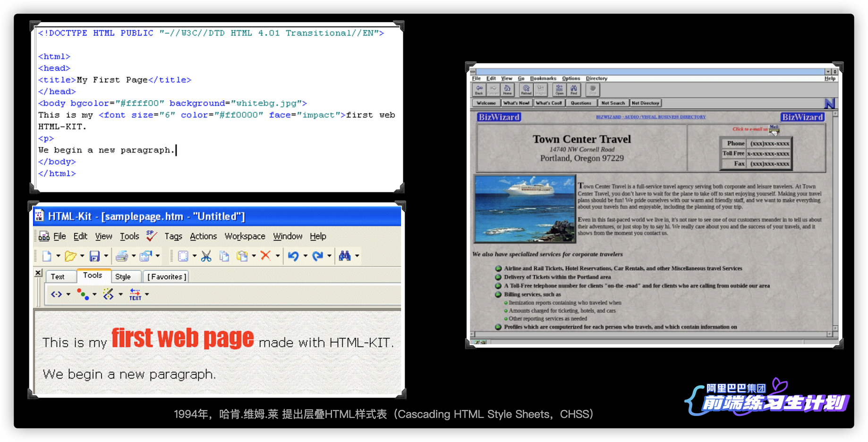Click the TEXT conversion icon on Tools tab
868x442 pixels.
[x=135, y=295]
